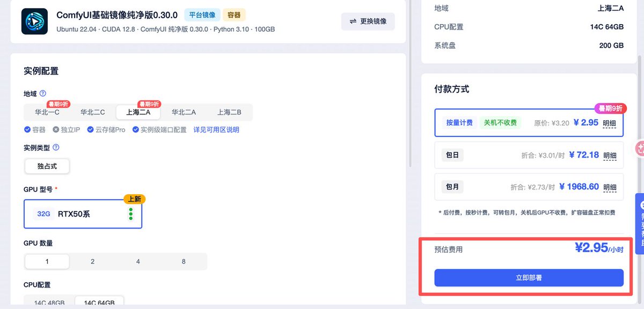Select the 包月 payment option
Image resolution: width=644 pixels, height=309 pixels.
point(529,187)
